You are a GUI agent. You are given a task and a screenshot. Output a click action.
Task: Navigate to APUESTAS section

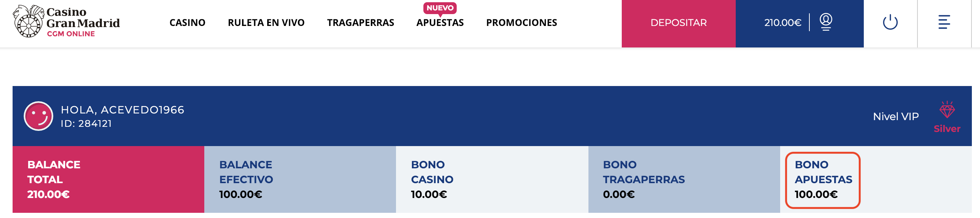[x=440, y=23]
